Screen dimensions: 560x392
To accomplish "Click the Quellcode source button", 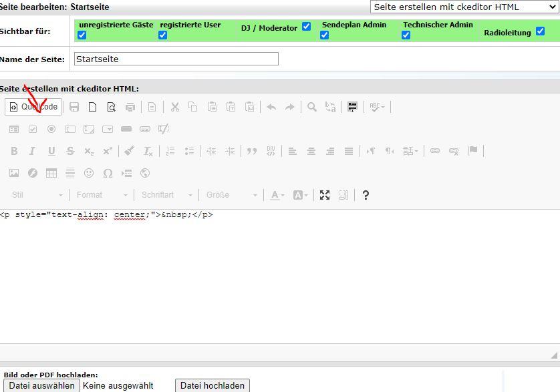I will click(x=34, y=107).
